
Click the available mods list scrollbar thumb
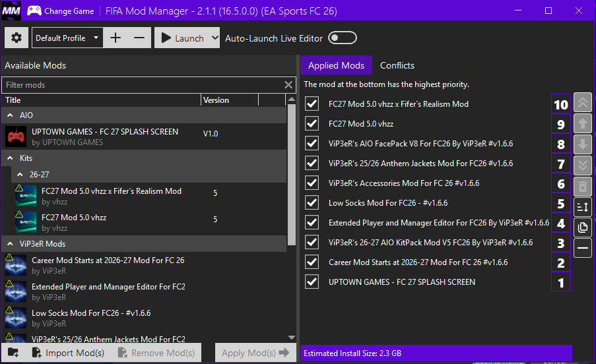click(292, 175)
